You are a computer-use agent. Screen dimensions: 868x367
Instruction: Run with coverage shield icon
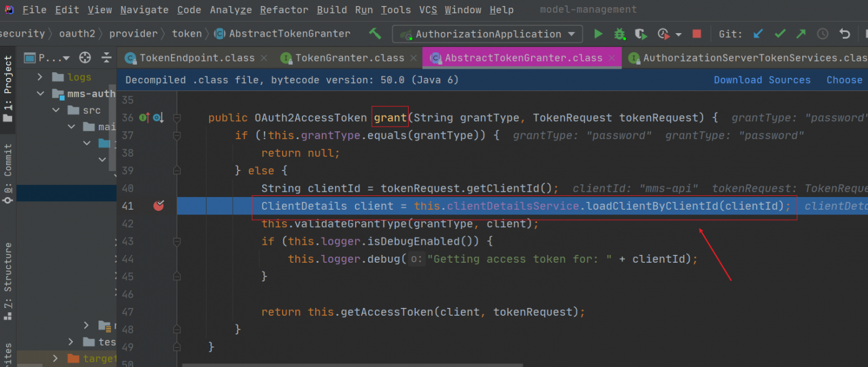640,34
